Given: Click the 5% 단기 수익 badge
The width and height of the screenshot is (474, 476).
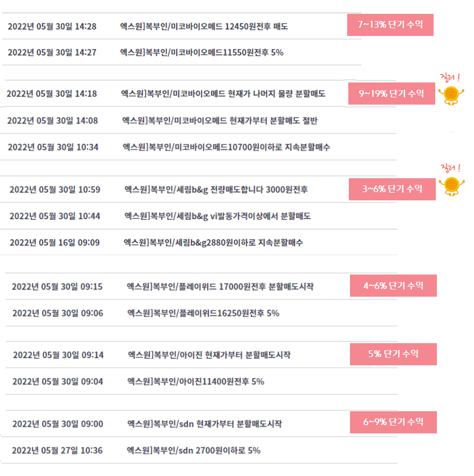Looking at the screenshot, I should pos(393,354).
